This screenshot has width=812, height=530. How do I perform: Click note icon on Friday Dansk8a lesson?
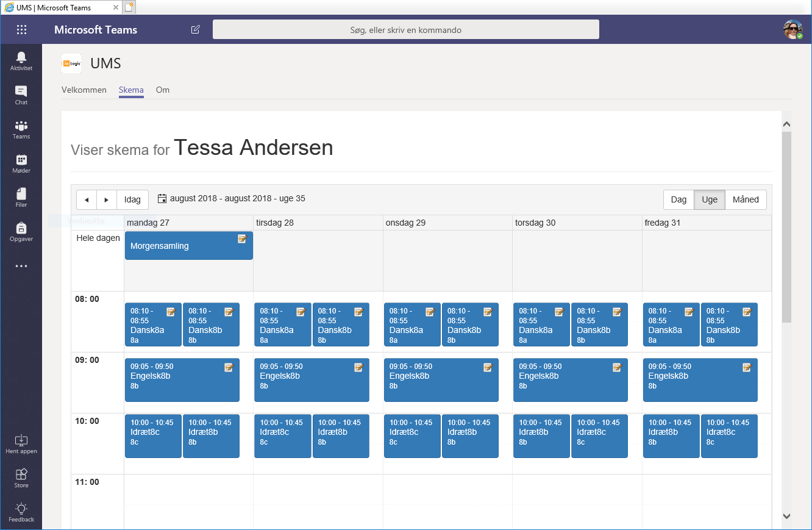pyautogui.click(x=689, y=312)
